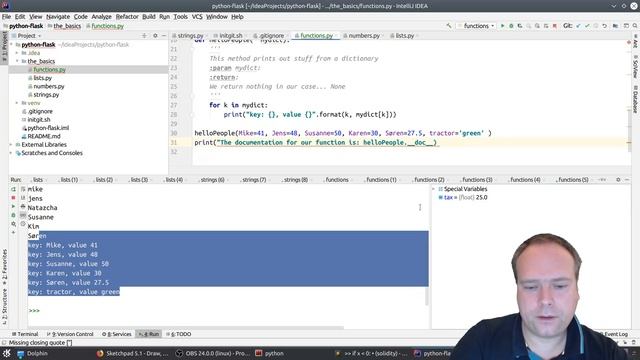640x360 pixels.
Task: Open 6: TODO tool window
Action: [x=179, y=334]
